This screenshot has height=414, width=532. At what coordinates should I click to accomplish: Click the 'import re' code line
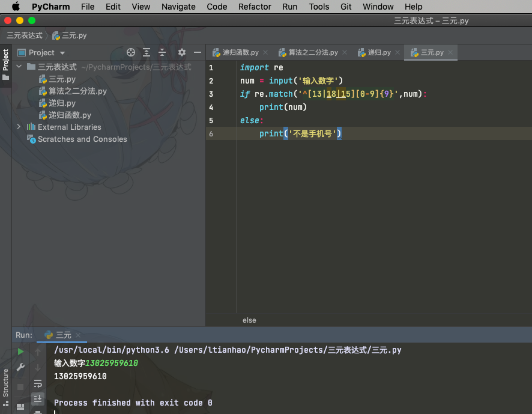point(261,67)
